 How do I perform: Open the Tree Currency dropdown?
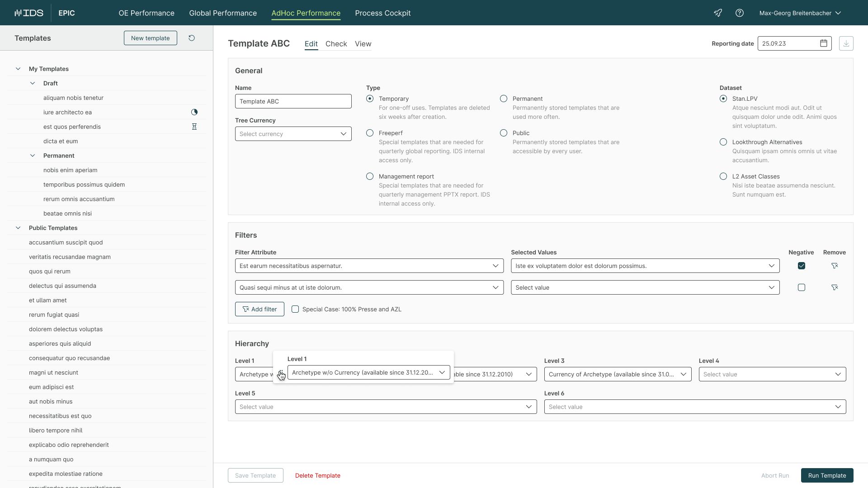click(x=293, y=134)
